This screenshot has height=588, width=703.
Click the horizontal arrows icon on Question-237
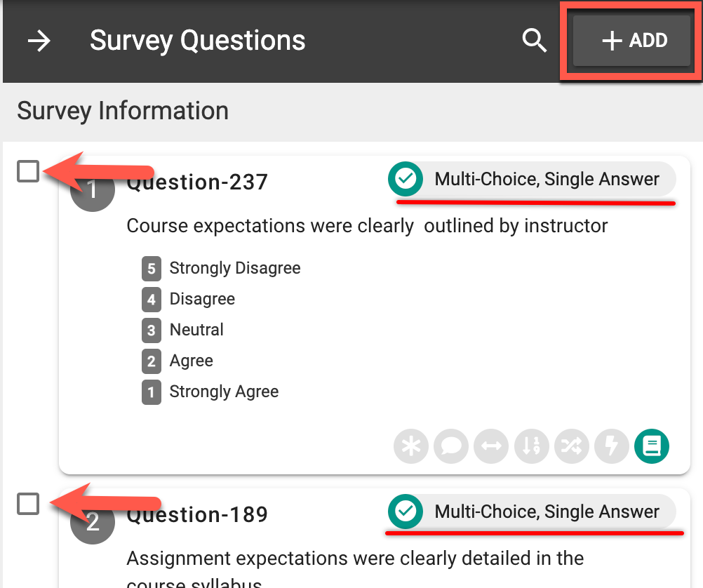pos(491,447)
